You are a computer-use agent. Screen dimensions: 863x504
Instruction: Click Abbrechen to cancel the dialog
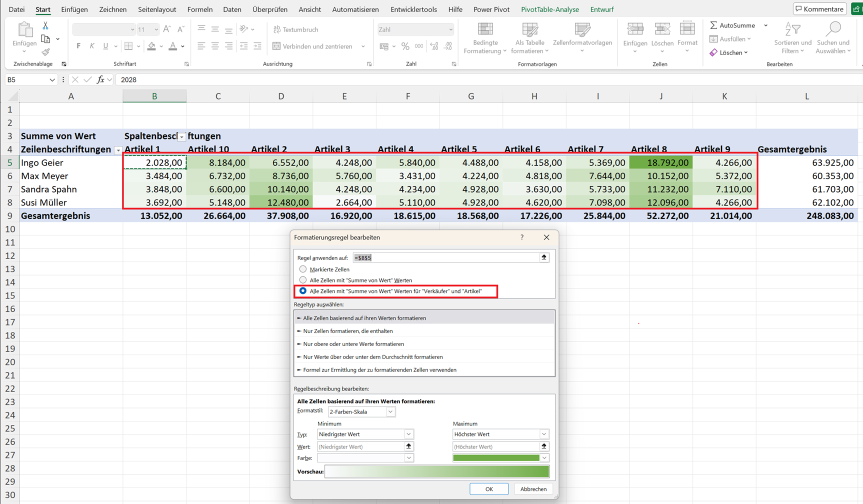(x=533, y=489)
